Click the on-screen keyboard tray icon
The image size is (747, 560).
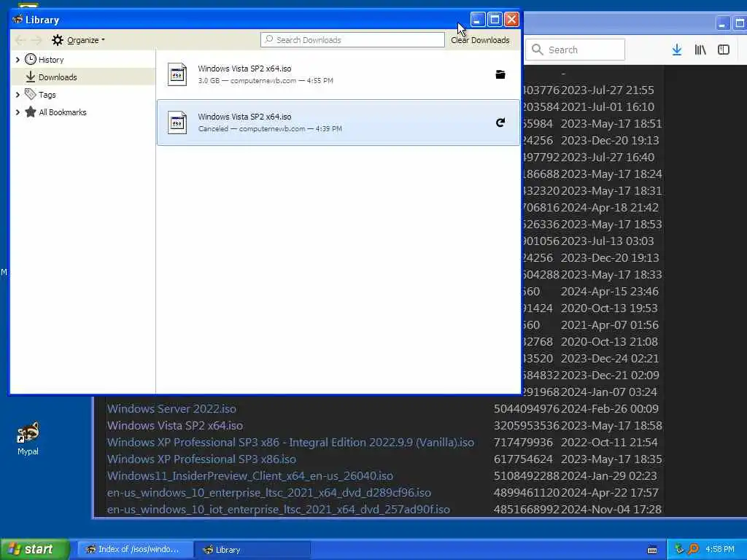[652, 550]
